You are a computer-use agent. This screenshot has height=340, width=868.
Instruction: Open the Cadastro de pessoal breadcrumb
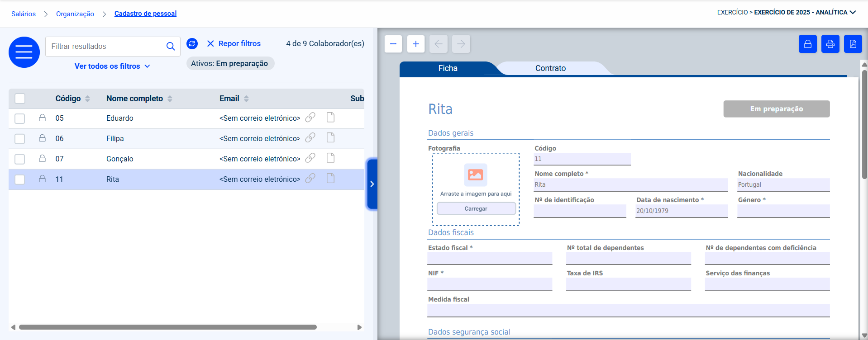(x=145, y=14)
